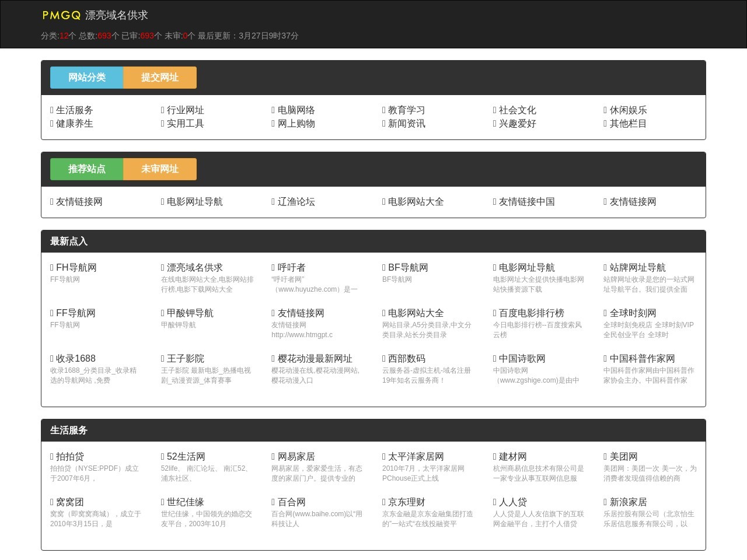This screenshot has width=747, height=560.
Task: Open the 教育学习 category
Action: tap(406, 110)
